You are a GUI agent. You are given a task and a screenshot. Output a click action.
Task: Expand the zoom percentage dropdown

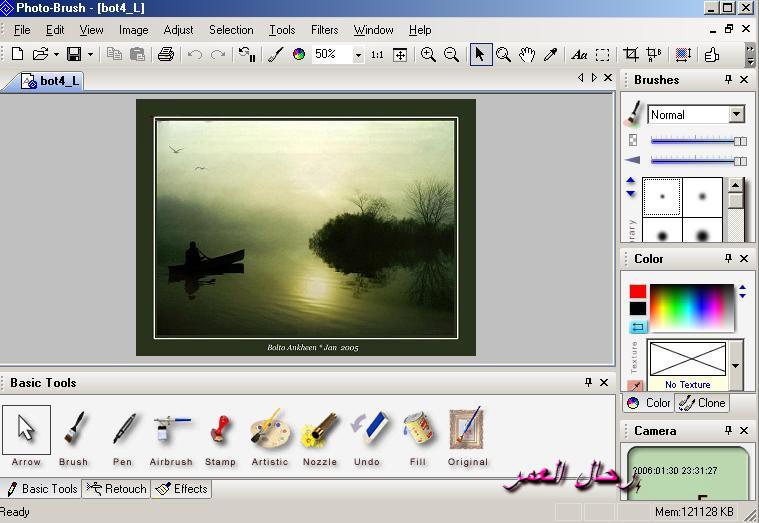358,55
